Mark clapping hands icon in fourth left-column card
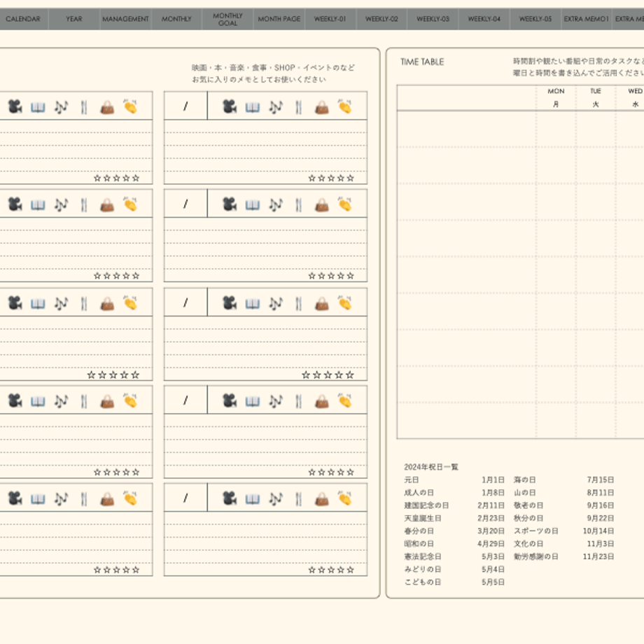 [x=131, y=400]
